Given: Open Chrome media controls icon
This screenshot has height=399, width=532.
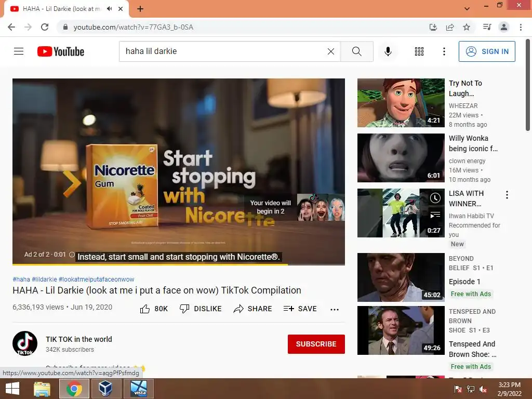Looking at the screenshot, I should click(487, 27).
